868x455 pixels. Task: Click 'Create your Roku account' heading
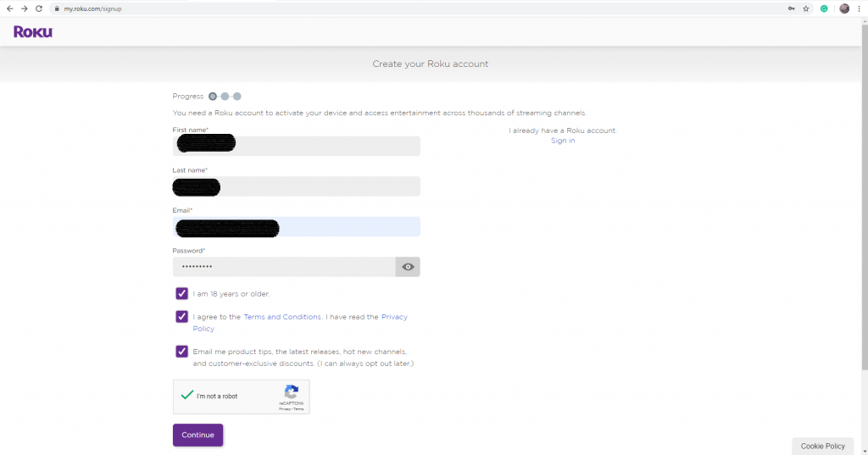[x=430, y=64]
